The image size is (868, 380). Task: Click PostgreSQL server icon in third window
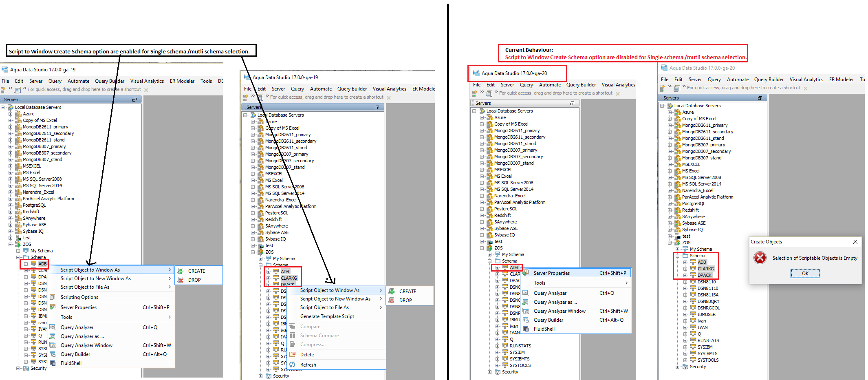point(490,209)
